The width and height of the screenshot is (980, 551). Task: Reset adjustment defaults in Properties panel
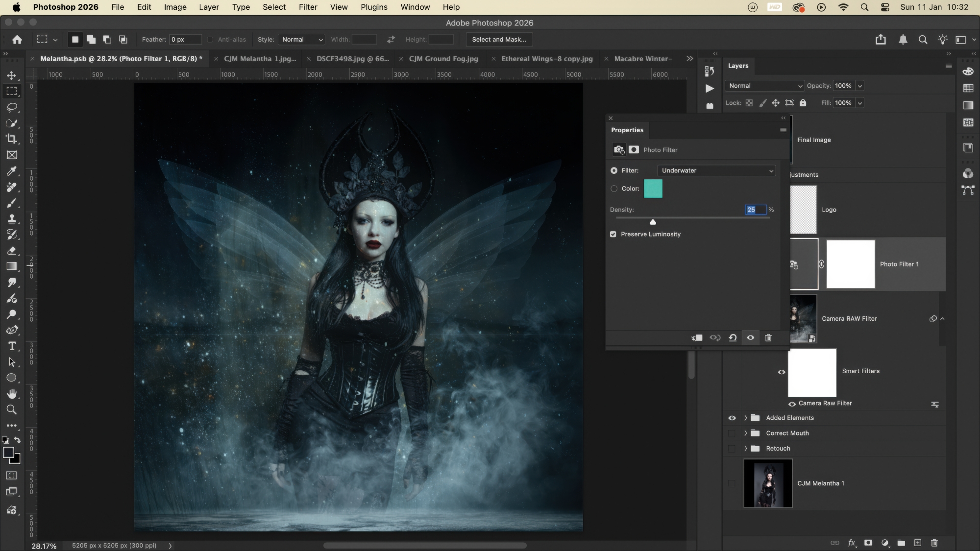(733, 337)
